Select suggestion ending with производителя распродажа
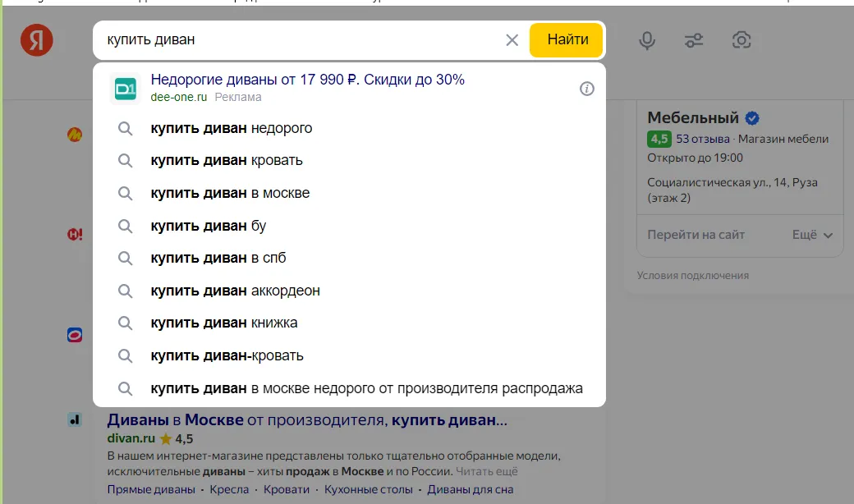Screen dimensions: 854x504 point(349,388)
